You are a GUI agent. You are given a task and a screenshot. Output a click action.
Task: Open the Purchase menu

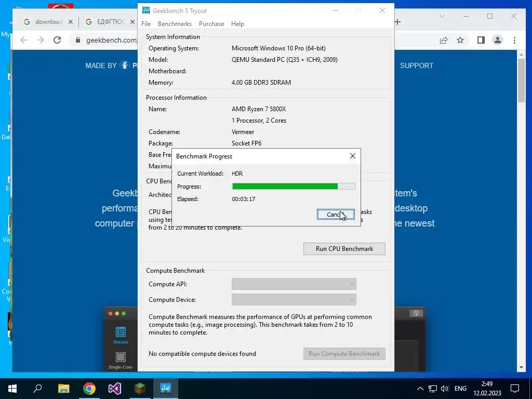click(x=211, y=24)
